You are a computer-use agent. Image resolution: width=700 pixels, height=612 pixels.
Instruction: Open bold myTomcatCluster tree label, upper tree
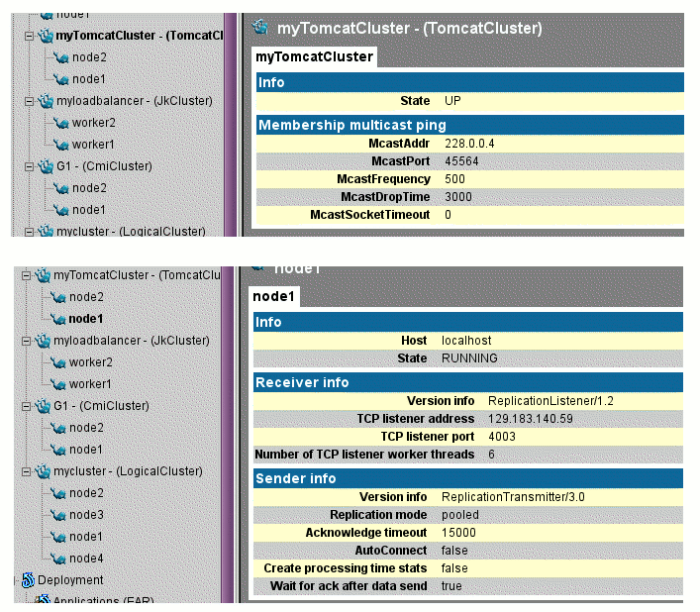pos(140,36)
